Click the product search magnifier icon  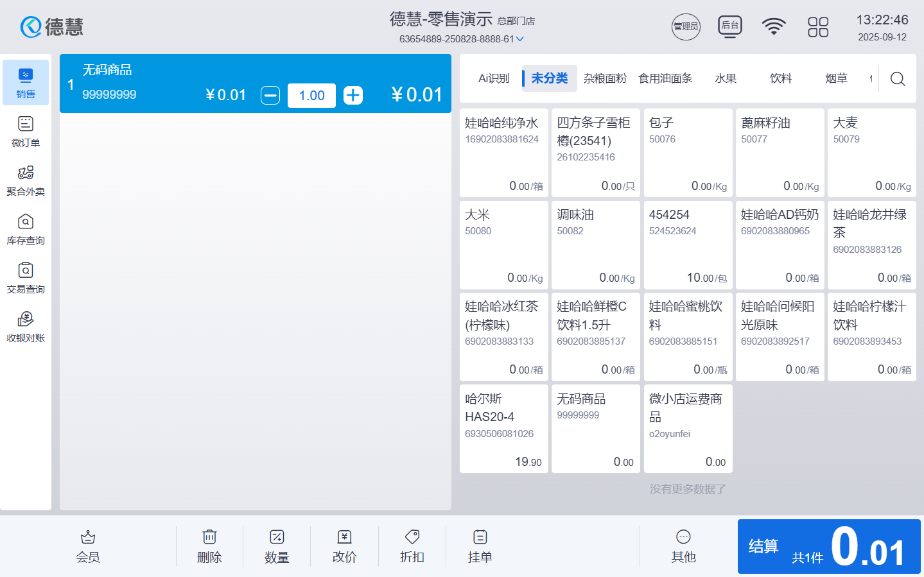tap(898, 79)
